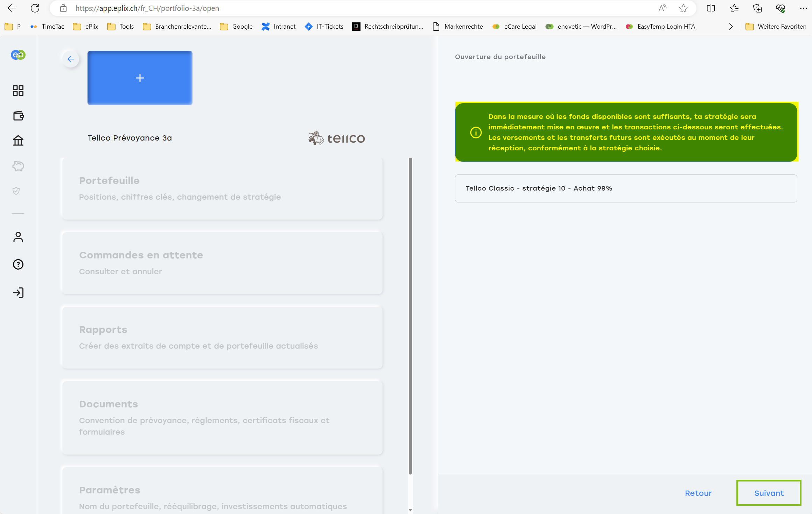812x514 pixels.
Task: Click the logout arrow icon
Action: coord(18,293)
